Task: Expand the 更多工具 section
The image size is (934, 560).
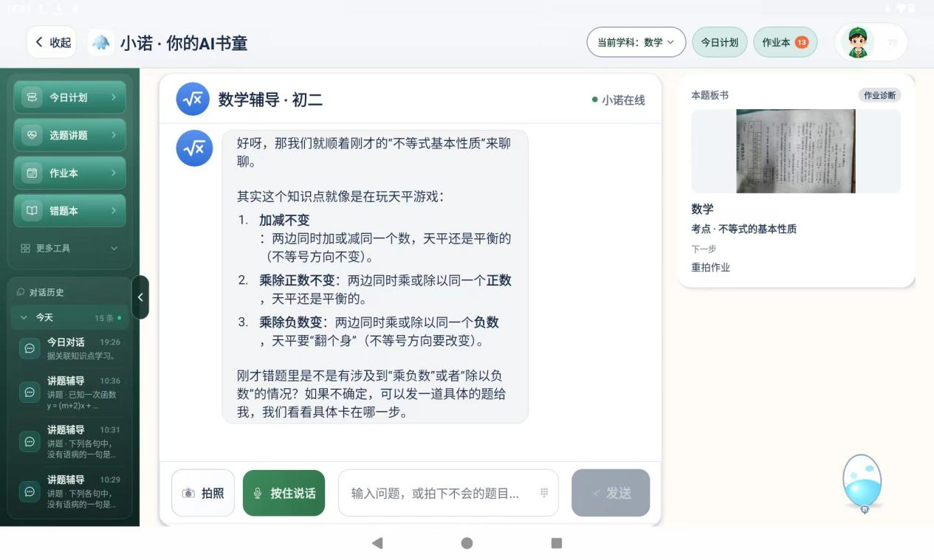Action: (x=69, y=248)
